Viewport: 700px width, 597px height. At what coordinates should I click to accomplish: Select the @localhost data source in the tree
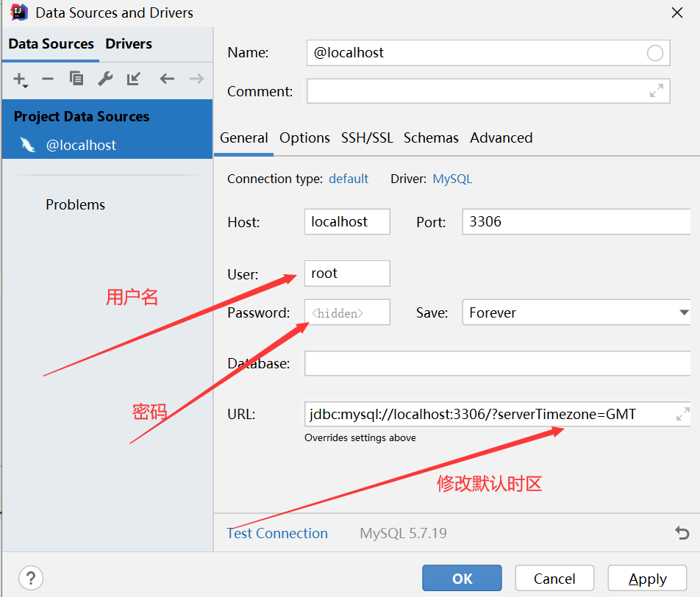click(x=107, y=145)
